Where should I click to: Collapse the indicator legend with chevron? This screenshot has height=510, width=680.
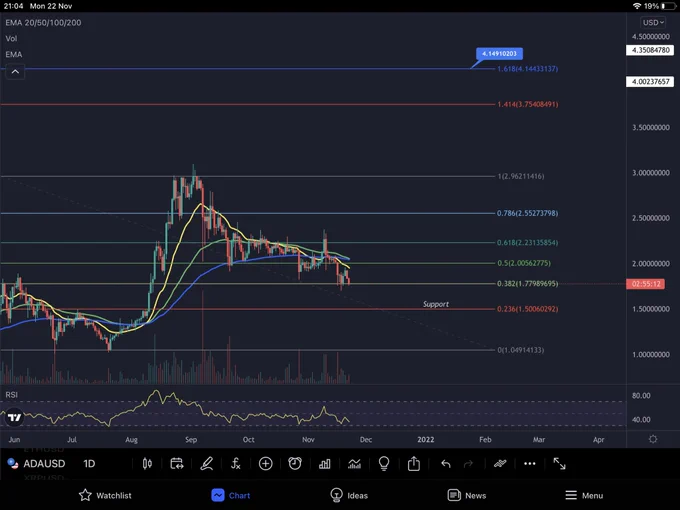[15, 72]
